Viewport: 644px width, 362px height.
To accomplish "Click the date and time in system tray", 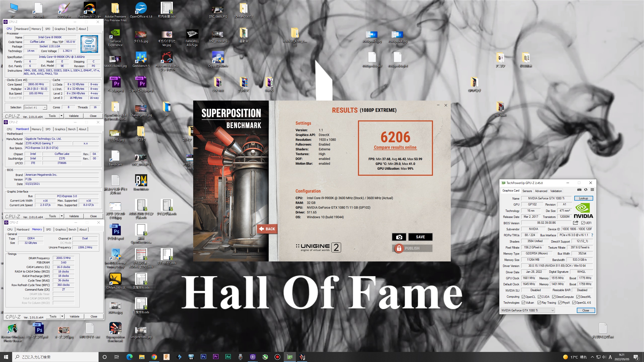I will pyautogui.click(x=622, y=357).
